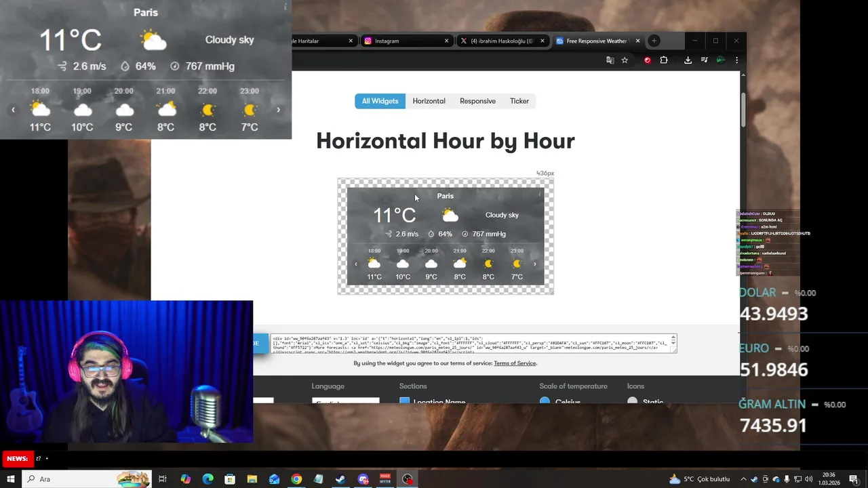
Task: Open a new Chrome tab
Action: tap(654, 41)
